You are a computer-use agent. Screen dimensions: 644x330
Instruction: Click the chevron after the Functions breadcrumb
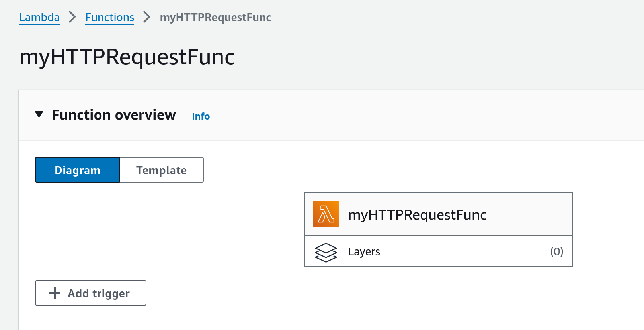click(147, 17)
